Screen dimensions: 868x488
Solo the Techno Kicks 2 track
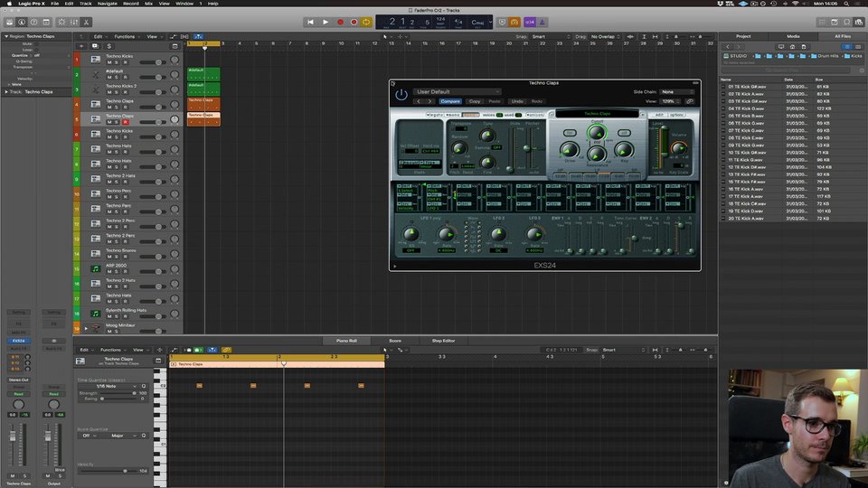tap(117, 92)
